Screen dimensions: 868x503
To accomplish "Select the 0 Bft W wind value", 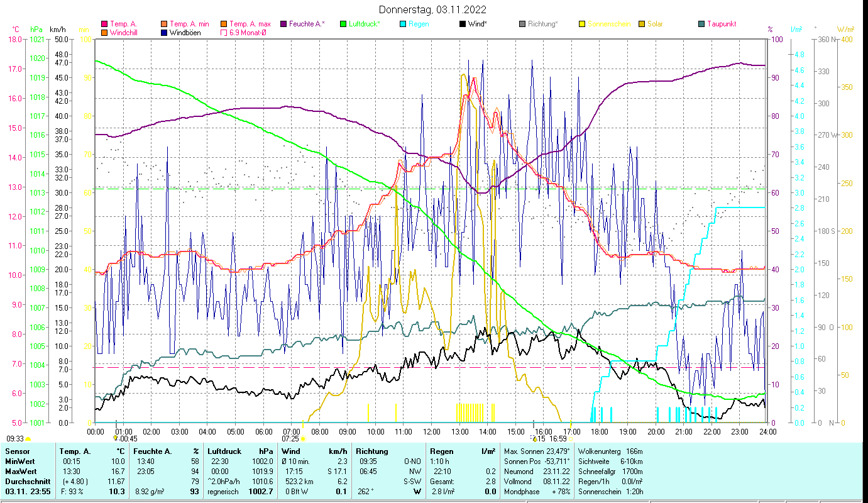I will coord(295,491).
